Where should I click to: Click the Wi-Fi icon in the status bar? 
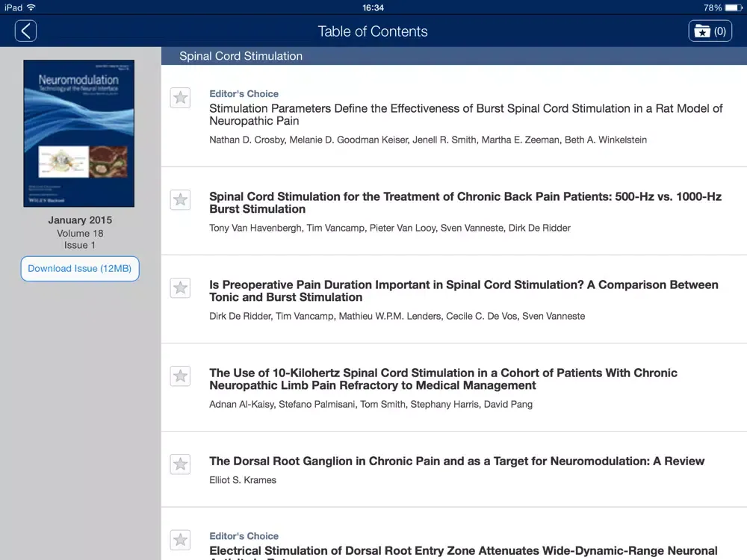tap(31, 6)
